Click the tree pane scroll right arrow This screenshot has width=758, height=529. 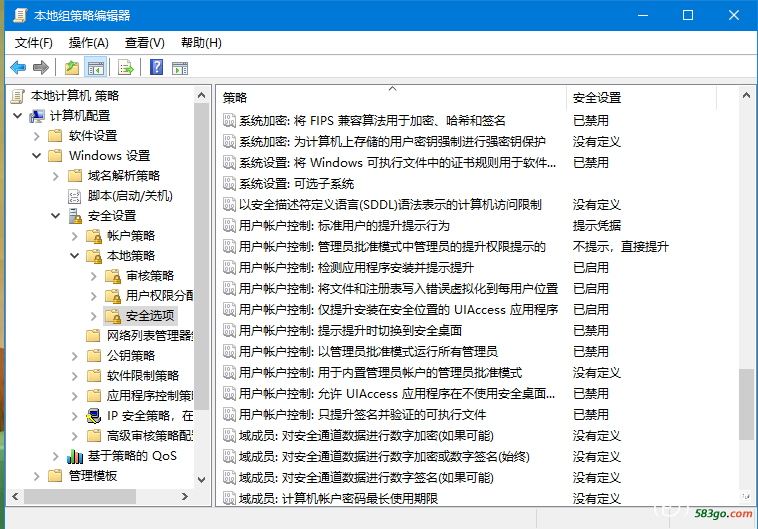tap(185, 496)
